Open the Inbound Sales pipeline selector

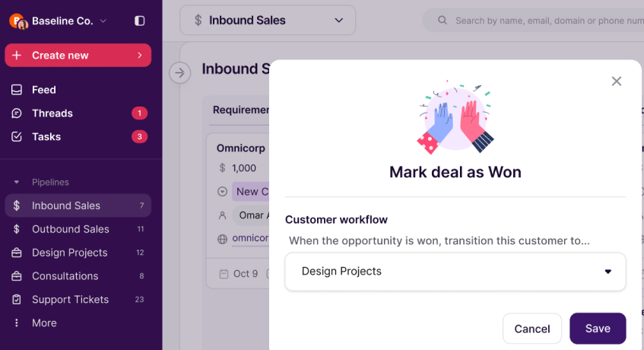(267, 21)
